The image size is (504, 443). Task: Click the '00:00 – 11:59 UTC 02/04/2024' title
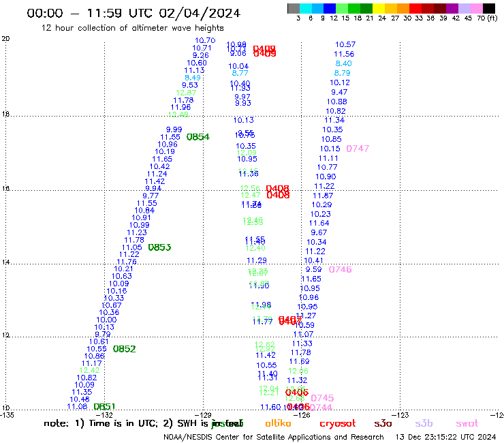click(133, 13)
